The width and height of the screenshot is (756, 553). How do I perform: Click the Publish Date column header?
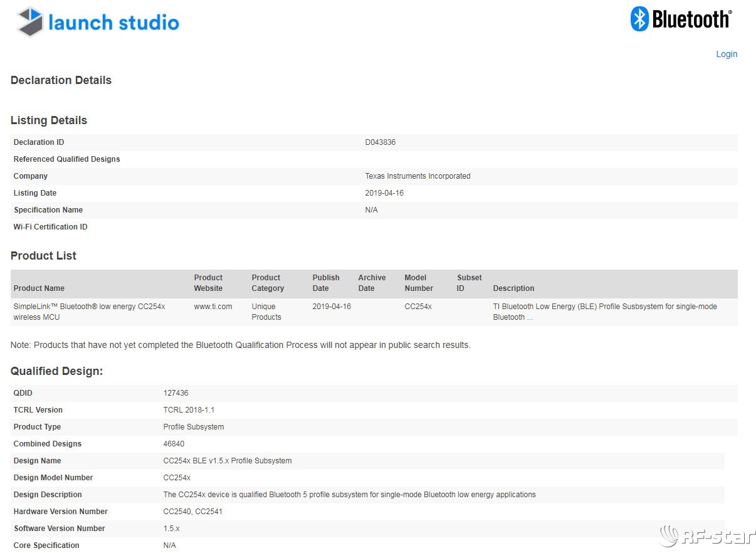tap(326, 283)
